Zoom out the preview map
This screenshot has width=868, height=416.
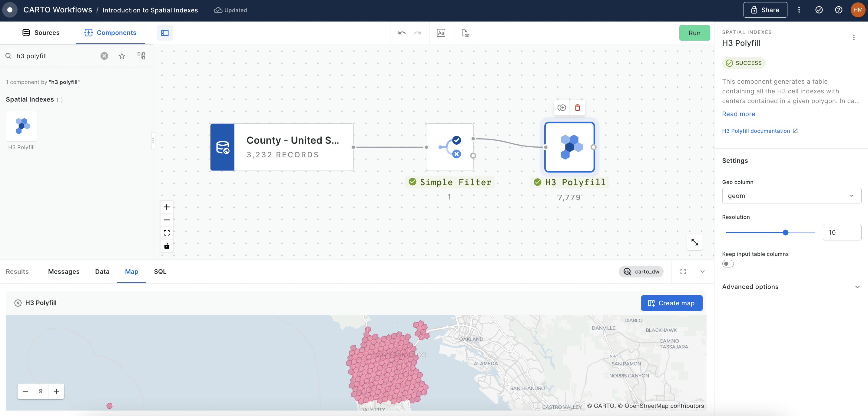coord(25,391)
